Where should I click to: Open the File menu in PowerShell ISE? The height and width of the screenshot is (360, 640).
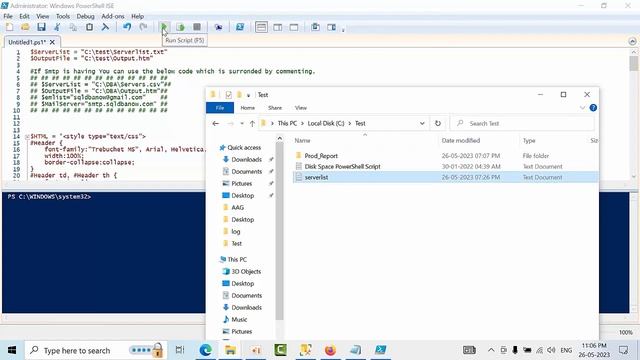point(8,16)
